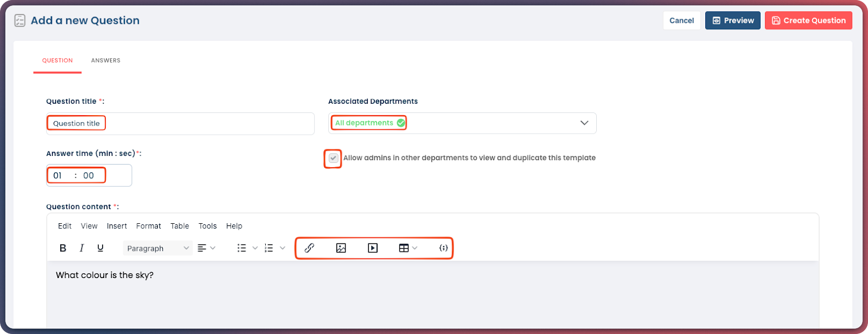The height and width of the screenshot is (334, 868).
Task: Click the Preview button
Action: tap(732, 21)
